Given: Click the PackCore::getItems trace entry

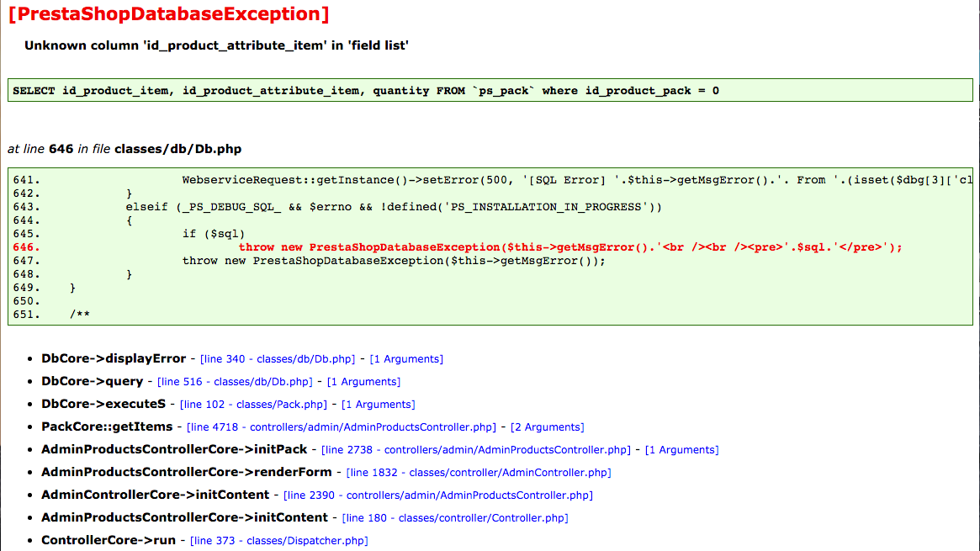Looking at the screenshot, I should [x=107, y=426].
